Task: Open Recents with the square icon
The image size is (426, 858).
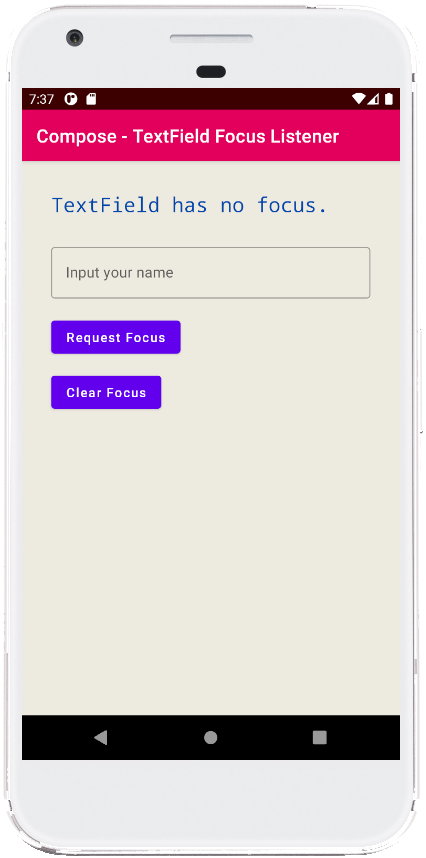Action: pos(319,738)
